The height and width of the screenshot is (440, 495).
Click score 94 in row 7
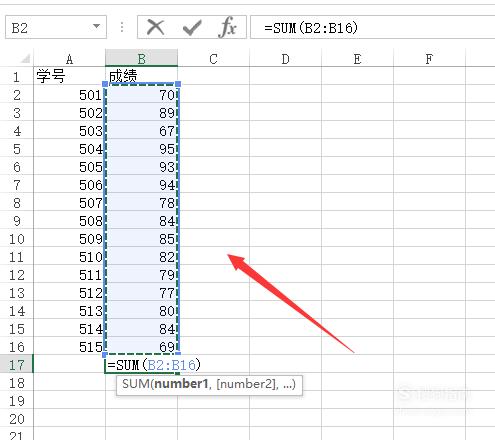[141, 185]
